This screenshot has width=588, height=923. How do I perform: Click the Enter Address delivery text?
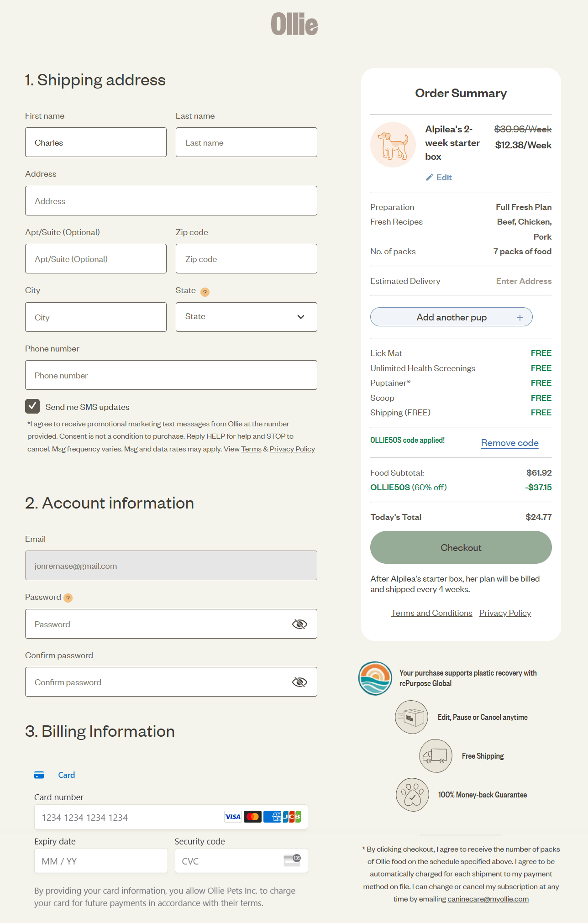click(x=524, y=281)
